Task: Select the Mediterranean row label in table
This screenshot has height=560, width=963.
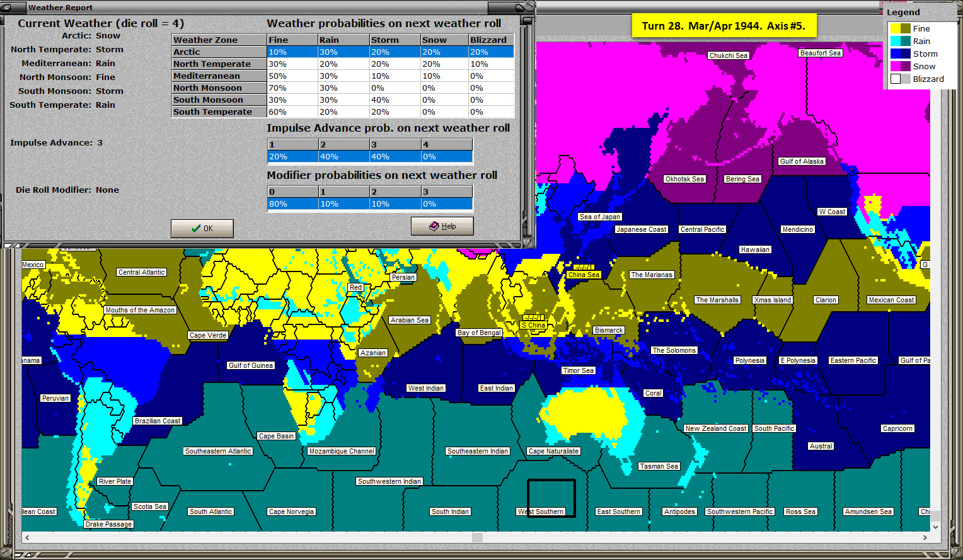Action: (219, 76)
